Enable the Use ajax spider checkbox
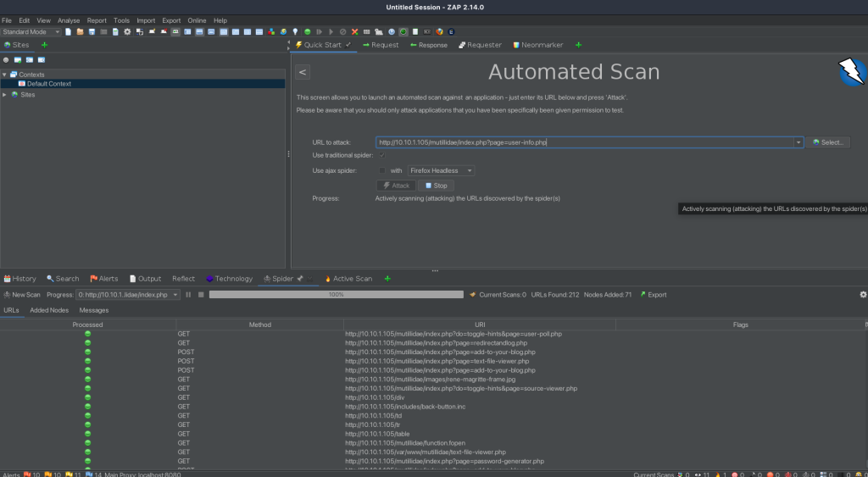Viewport: 868px width, 477px height. click(382, 170)
